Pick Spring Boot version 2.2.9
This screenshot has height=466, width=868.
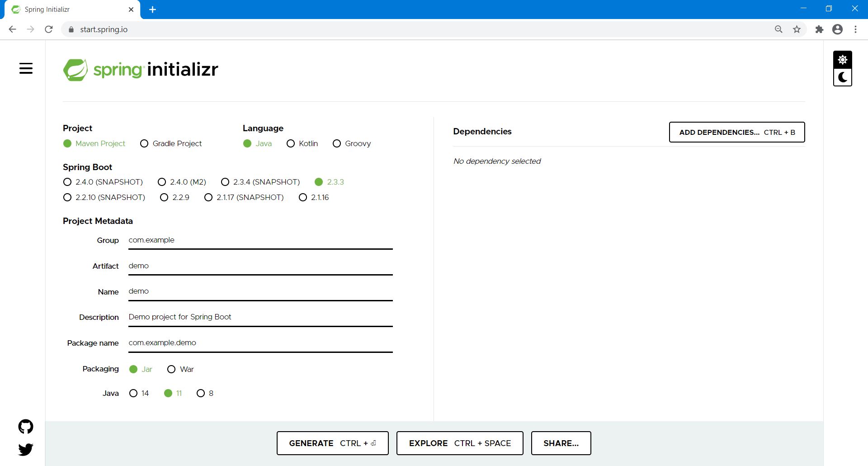(164, 197)
